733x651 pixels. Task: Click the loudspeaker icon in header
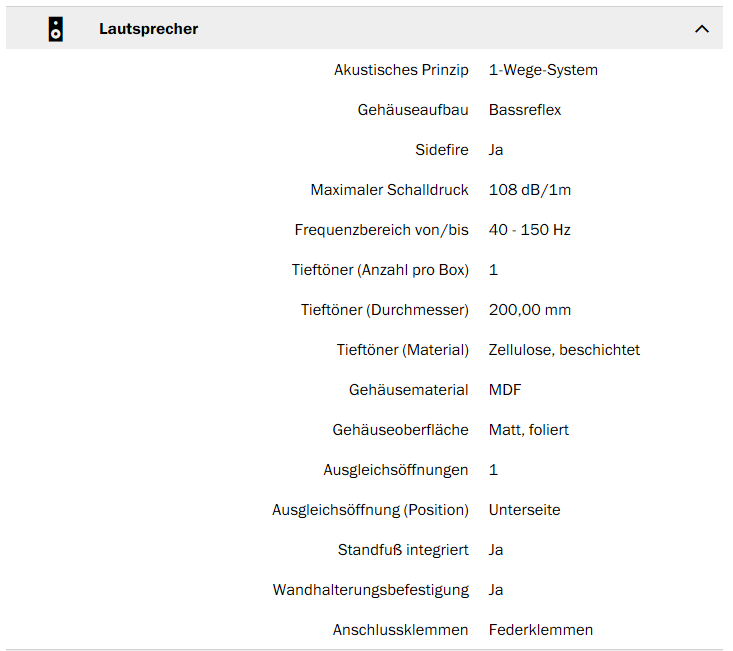coord(56,29)
